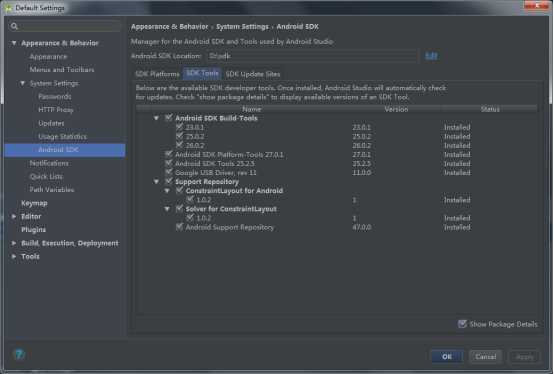Expand Build, Execution, Deployment section
This screenshot has width=554, height=374.
(14, 243)
